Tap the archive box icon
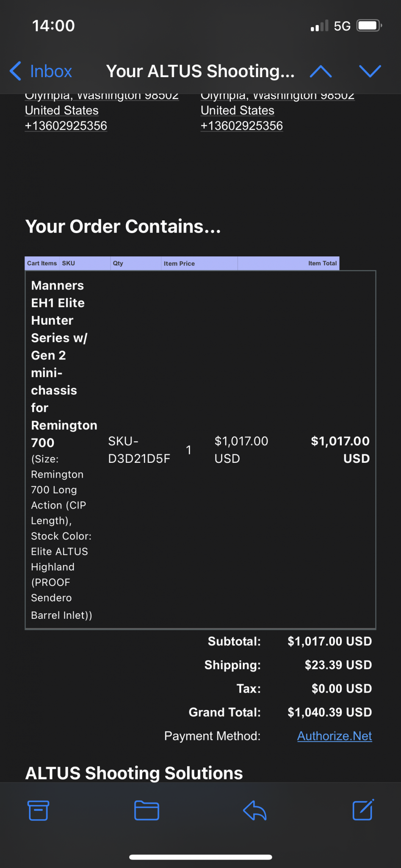The image size is (401, 868). tap(38, 810)
